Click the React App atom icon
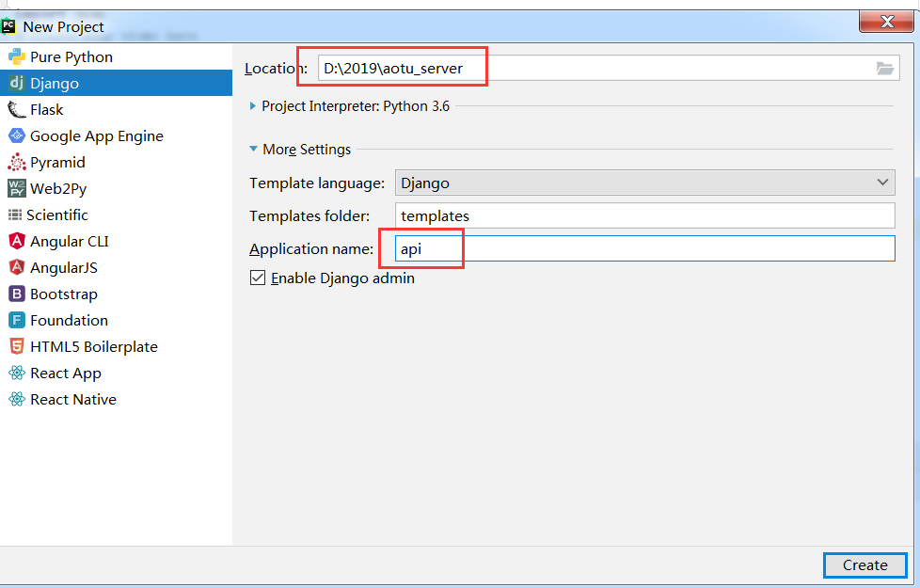Screen dimensions: 920x588 [16, 373]
